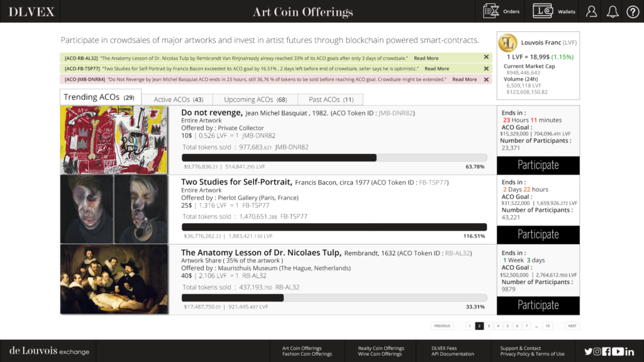Dismiss the ACO-RB-AL32 notification
This screenshot has height=362, width=644.
click(x=486, y=57)
